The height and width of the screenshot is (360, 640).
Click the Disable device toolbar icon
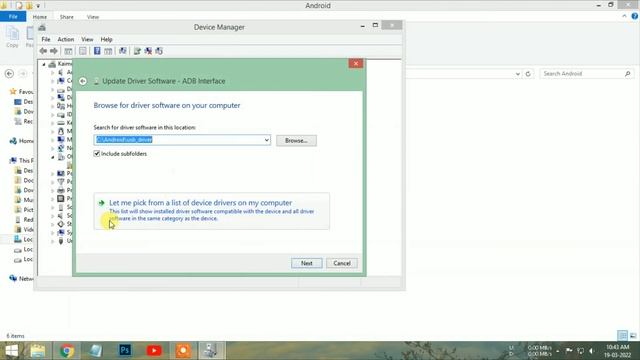159,51
